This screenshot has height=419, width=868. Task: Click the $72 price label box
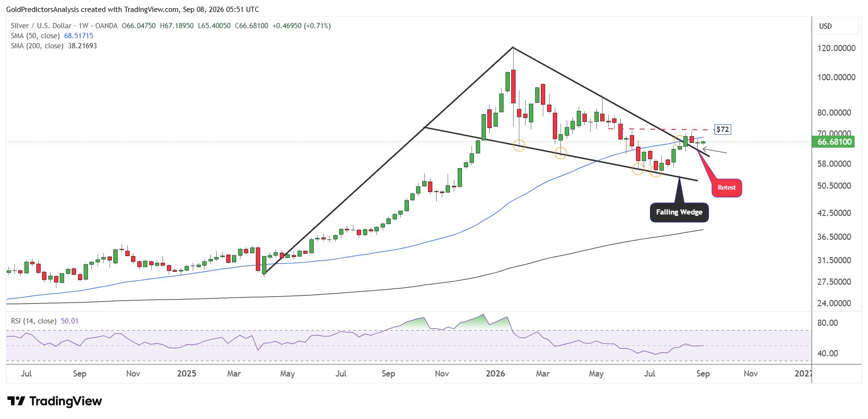click(x=723, y=129)
